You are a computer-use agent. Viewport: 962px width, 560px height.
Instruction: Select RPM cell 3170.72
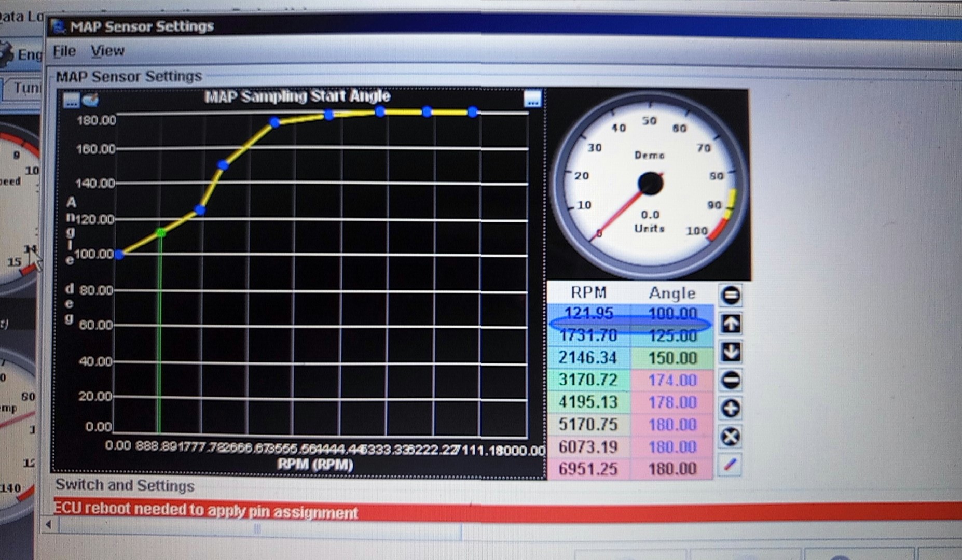[x=589, y=380]
